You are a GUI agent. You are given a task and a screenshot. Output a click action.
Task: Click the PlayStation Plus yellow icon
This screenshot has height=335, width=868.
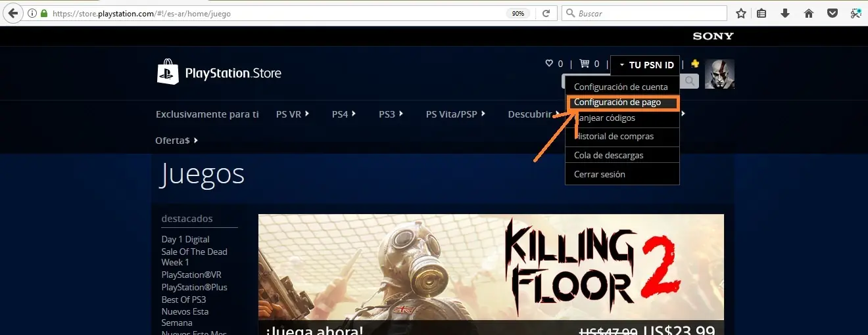click(695, 64)
